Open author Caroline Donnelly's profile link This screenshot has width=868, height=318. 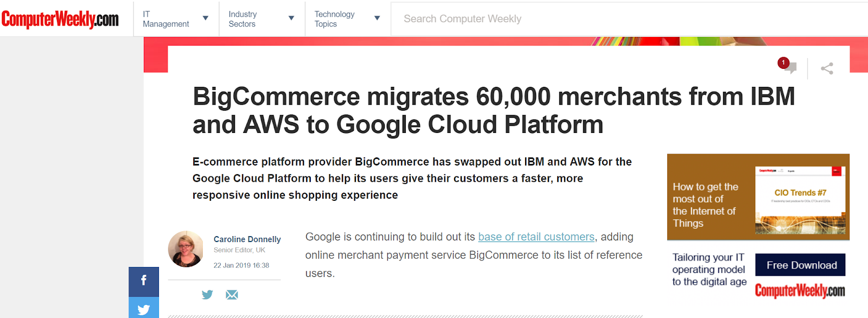[x=247, y=239]
